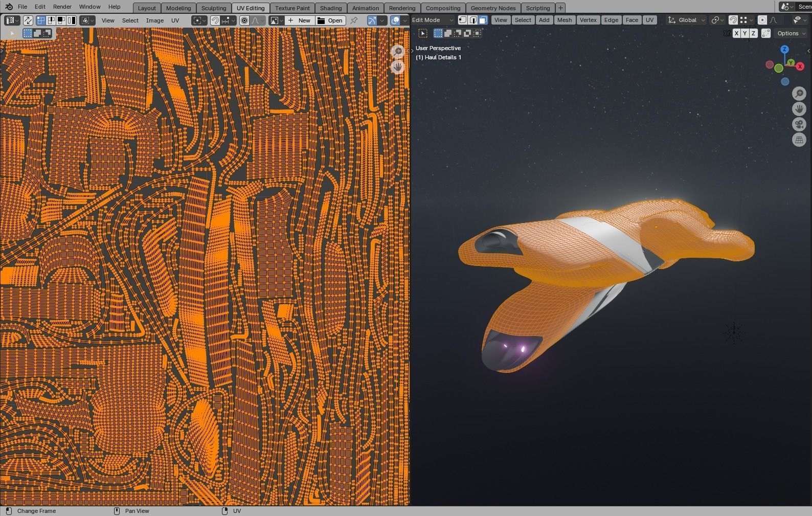Viewport: 812px width, 516px height.
Task: Open the UV editor type menu
Action: click(x=12, y=20)
